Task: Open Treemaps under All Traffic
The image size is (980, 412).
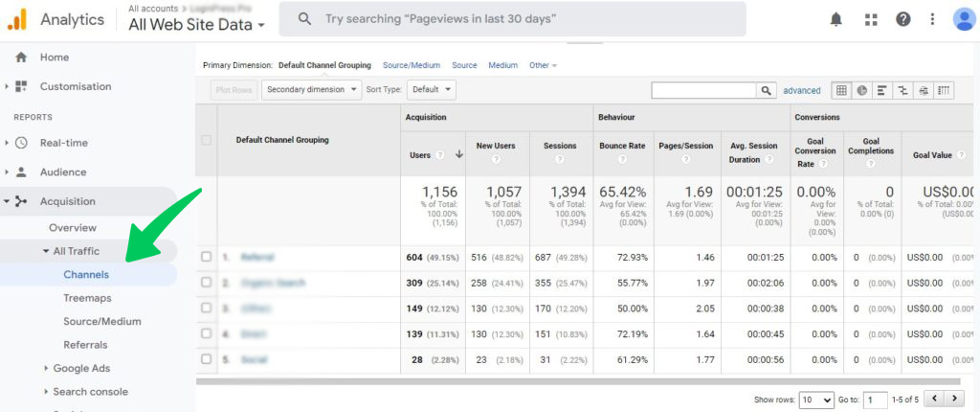Action: coord(87,298)
